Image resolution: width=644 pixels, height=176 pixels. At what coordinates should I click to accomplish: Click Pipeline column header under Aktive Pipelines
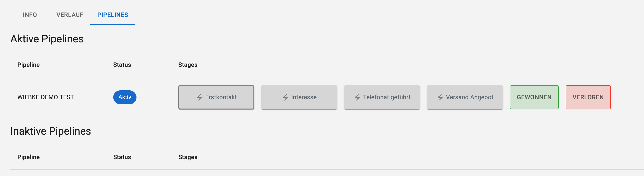point(28,65)
